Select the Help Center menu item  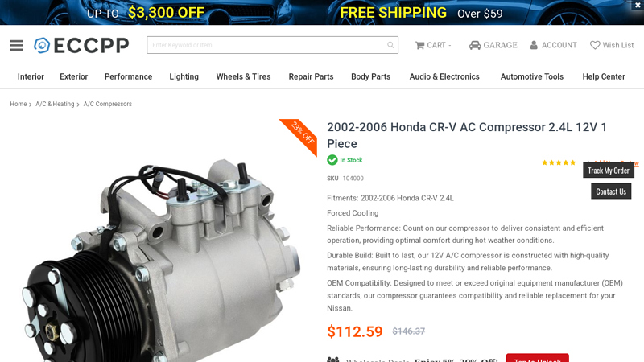pyautogui.click(x=603, y=76)
